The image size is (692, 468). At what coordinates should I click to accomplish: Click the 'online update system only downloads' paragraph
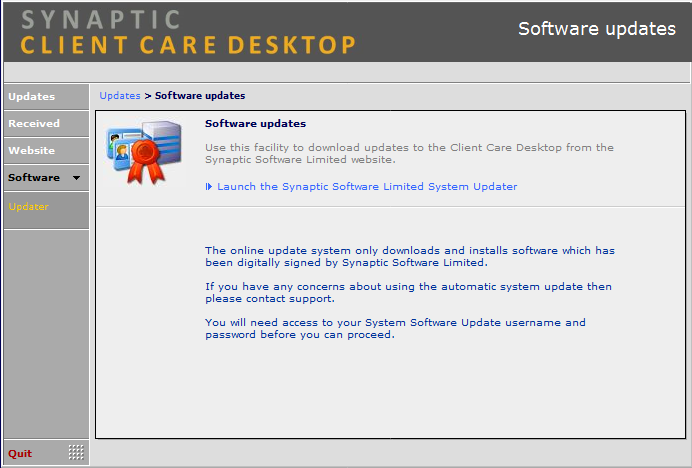410,257
